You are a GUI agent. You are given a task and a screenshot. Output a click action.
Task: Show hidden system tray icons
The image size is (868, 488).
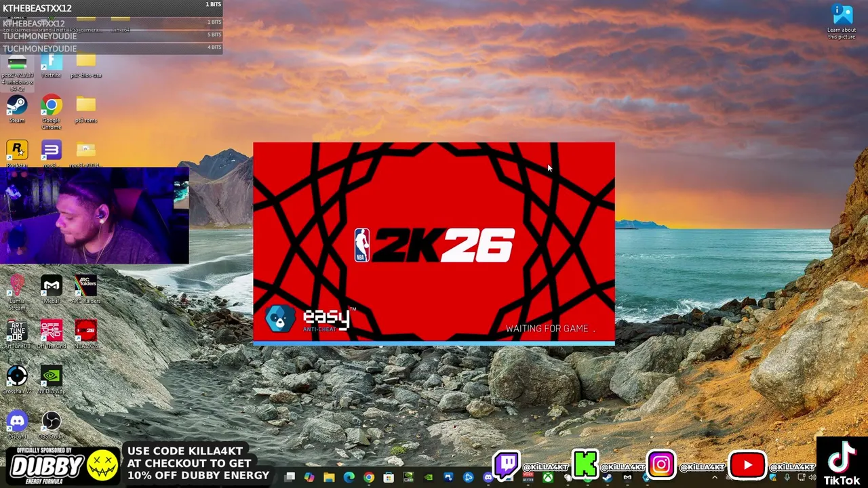pyautogui.click(x=714, y=477)
